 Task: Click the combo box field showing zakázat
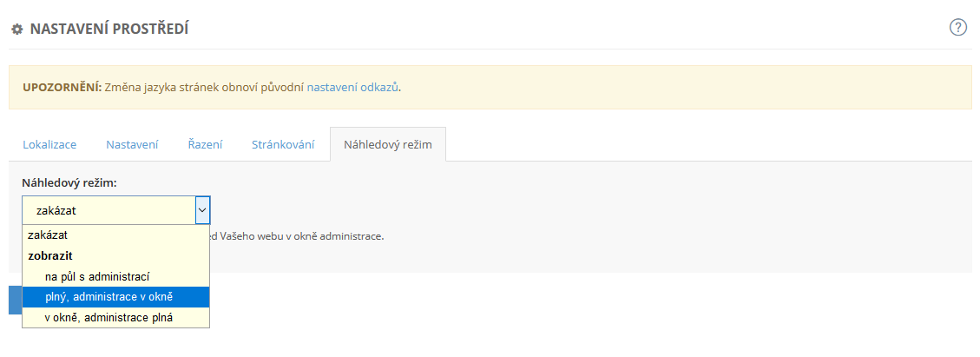pyautogui.click(x=108, y=210)
